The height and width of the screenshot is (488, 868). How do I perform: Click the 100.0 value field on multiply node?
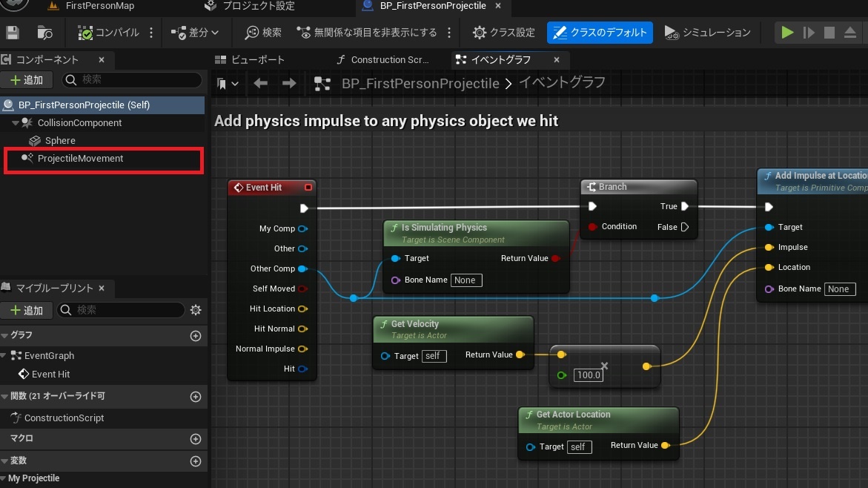pos(589,375)
